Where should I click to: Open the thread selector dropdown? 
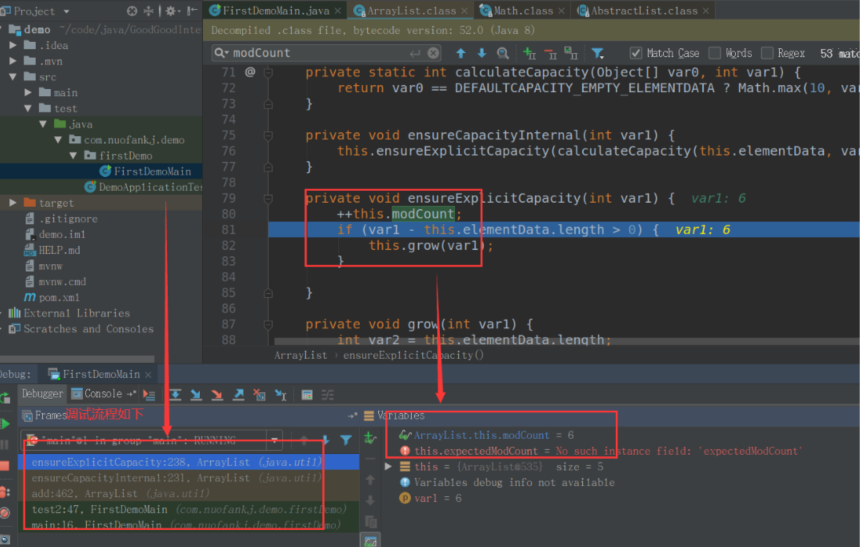[275, 440]
